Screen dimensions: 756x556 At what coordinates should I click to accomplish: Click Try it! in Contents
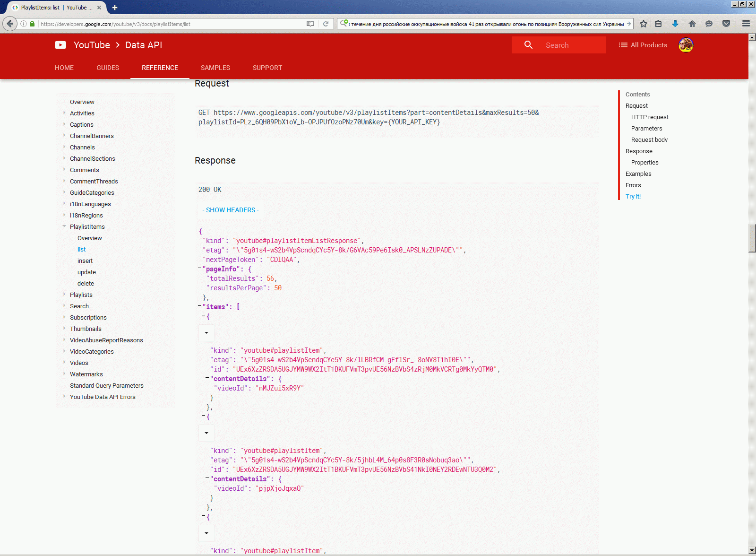633,196
